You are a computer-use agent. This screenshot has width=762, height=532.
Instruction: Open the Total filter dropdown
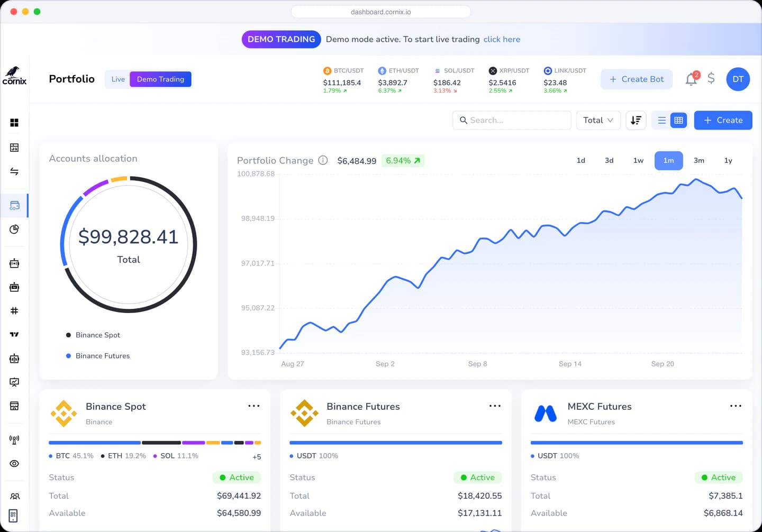[x=598, y=120]
